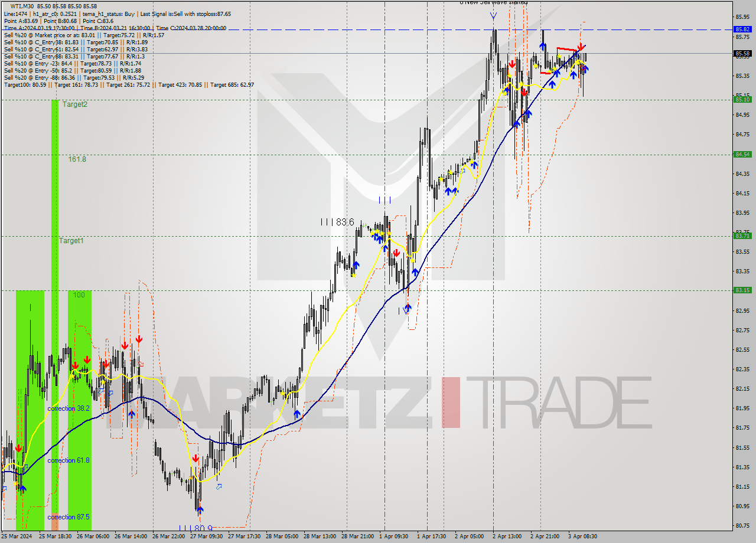
Task: Click the 83.35 price scale value
Action: pyautogui.click(x=742, y=271)
